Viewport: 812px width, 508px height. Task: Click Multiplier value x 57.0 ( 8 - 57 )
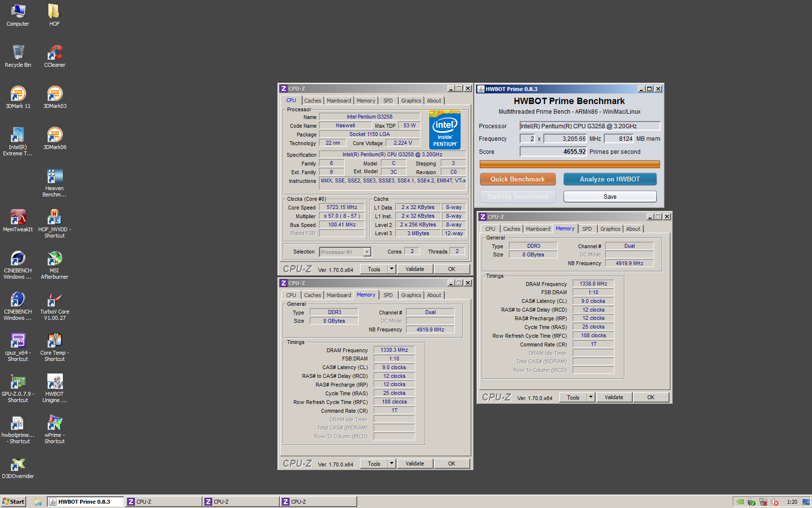(342, 216)
